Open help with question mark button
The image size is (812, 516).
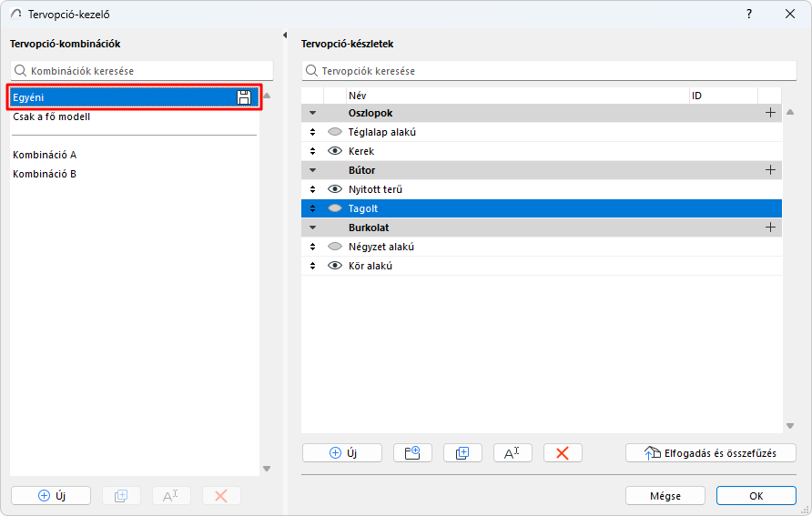tap(749, 14)
